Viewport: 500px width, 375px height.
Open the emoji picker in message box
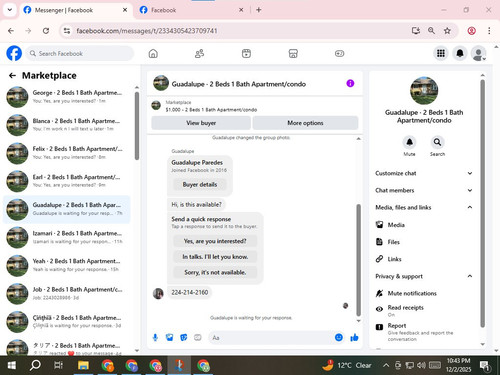click(x=339, y=337)
